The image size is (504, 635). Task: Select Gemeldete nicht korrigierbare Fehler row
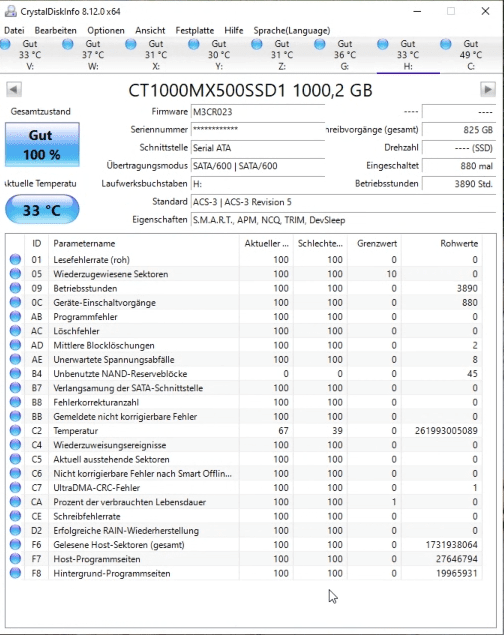tap(245, 416)
